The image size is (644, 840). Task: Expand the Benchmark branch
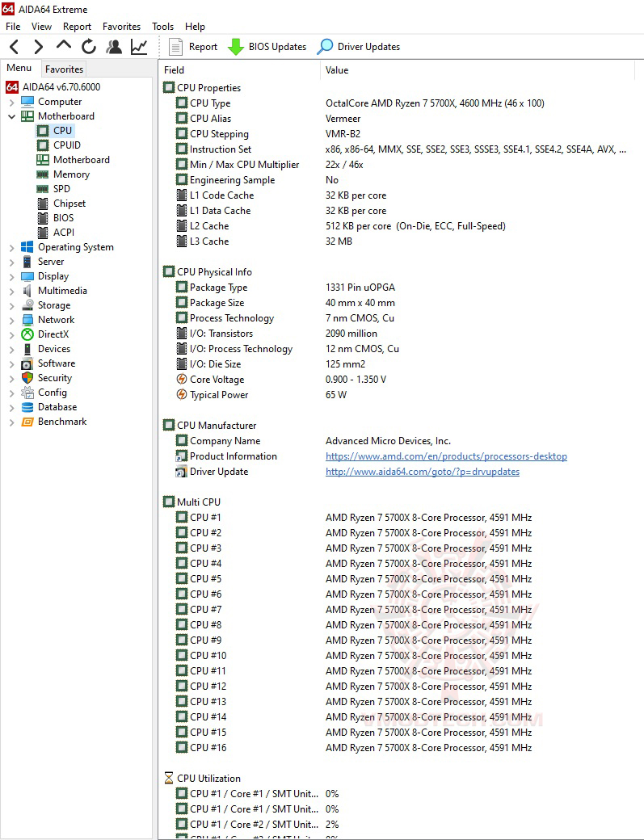[12, 422]
